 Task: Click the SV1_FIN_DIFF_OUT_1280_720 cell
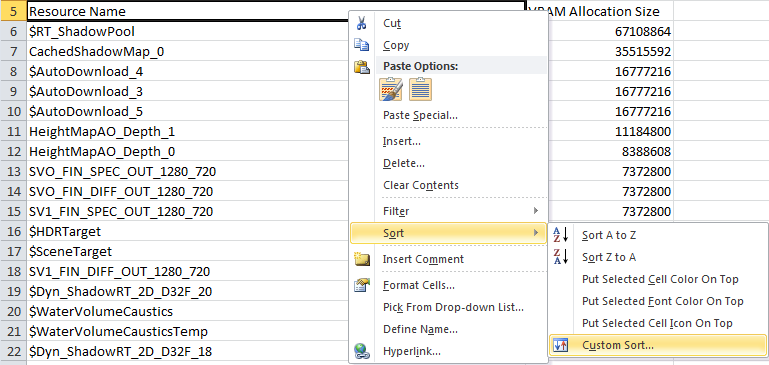pyautogui.click(x=187, y=271)
